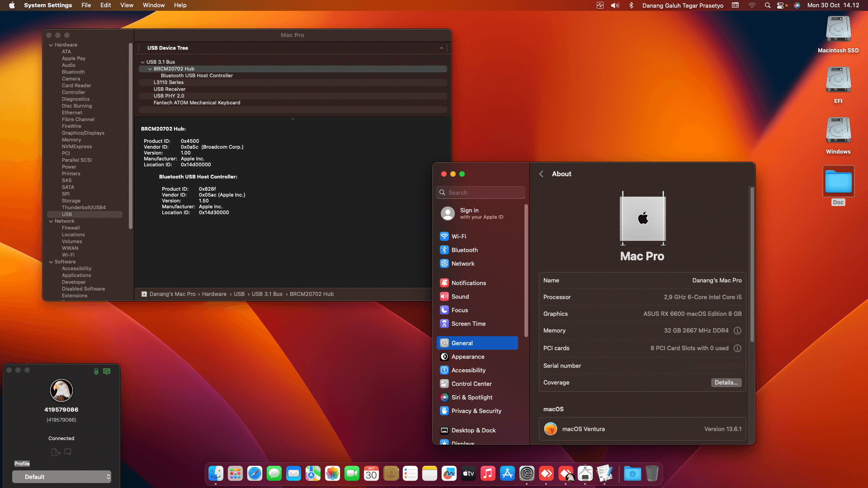
Task: Open Control Center in the menu bar
Action: click(x=781, y=5)
